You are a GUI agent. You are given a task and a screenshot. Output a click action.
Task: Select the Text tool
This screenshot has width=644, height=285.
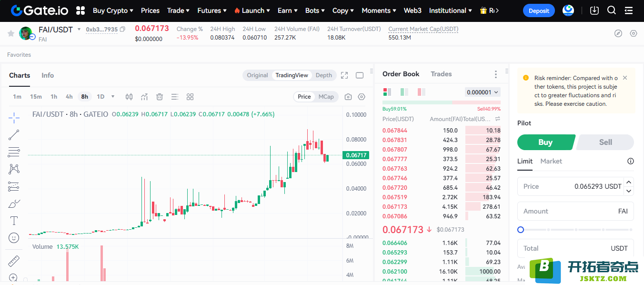pyautogui.click(x=14, y=221)
